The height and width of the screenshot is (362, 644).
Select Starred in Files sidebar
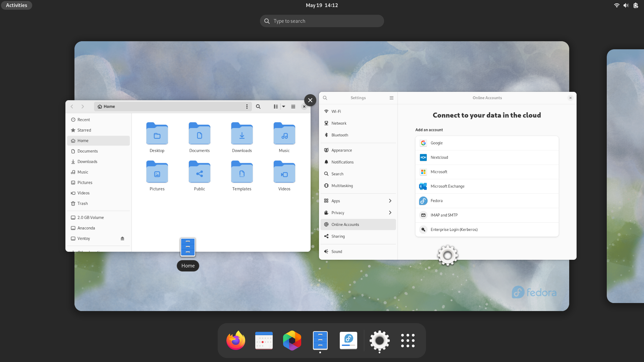pyautogui.click(x=98, y=130)
